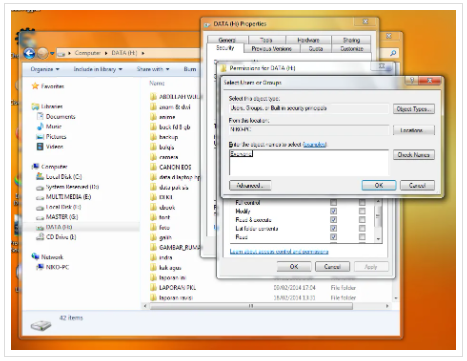467x361 pixels.
Task: Open the indra folder
Action: 161,257
